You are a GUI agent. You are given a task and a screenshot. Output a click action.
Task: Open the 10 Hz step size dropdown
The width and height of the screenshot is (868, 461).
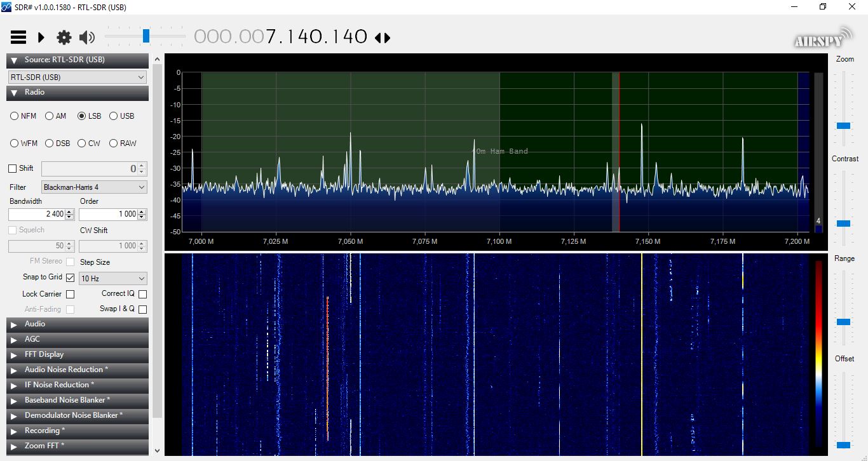(113, 278)
